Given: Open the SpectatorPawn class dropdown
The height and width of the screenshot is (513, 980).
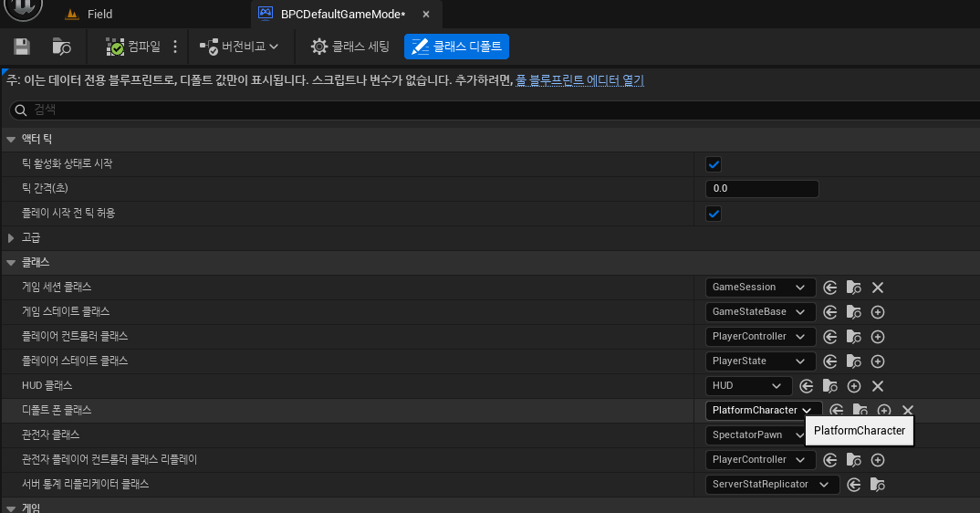Looking at the screenshot, I should 755,434.
